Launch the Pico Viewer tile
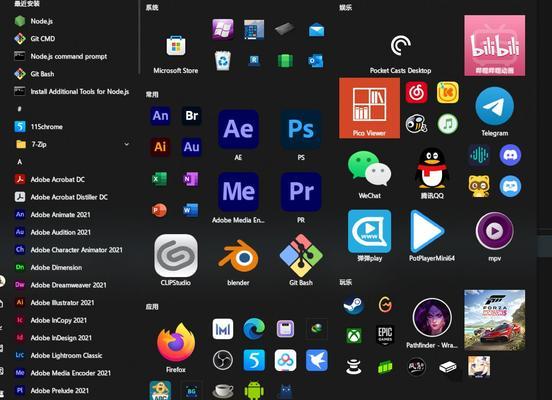This screenshot has width=552, height=400. click(x=369, y=108)
